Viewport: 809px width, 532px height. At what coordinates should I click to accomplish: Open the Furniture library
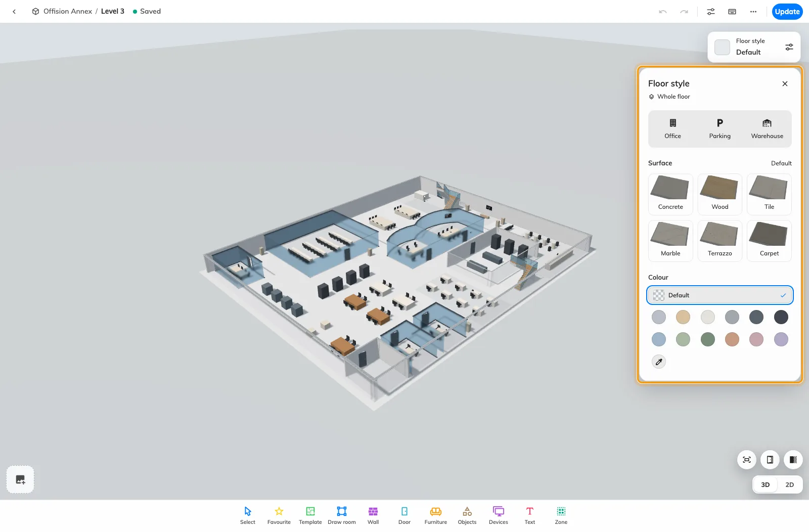(436, 515)
